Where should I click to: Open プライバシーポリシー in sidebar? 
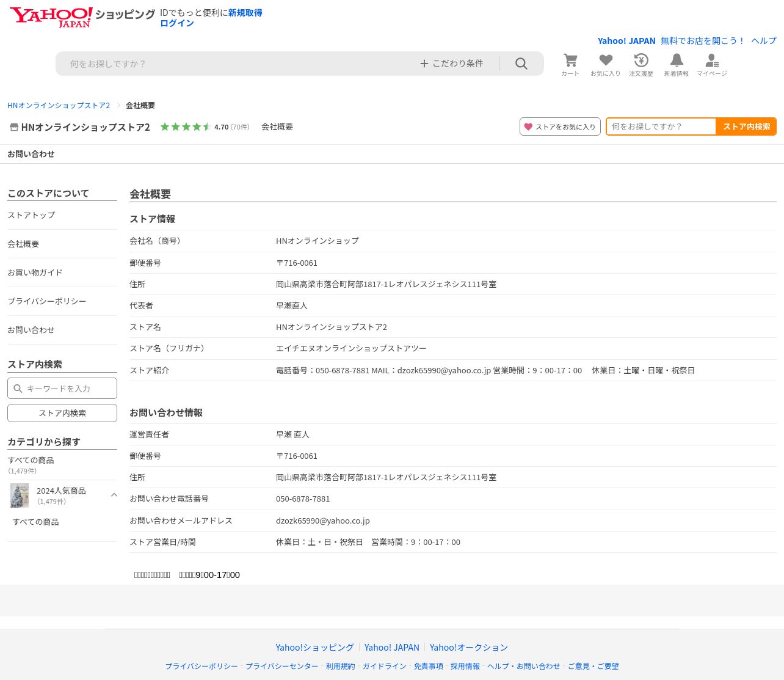[x=47, y=301]
